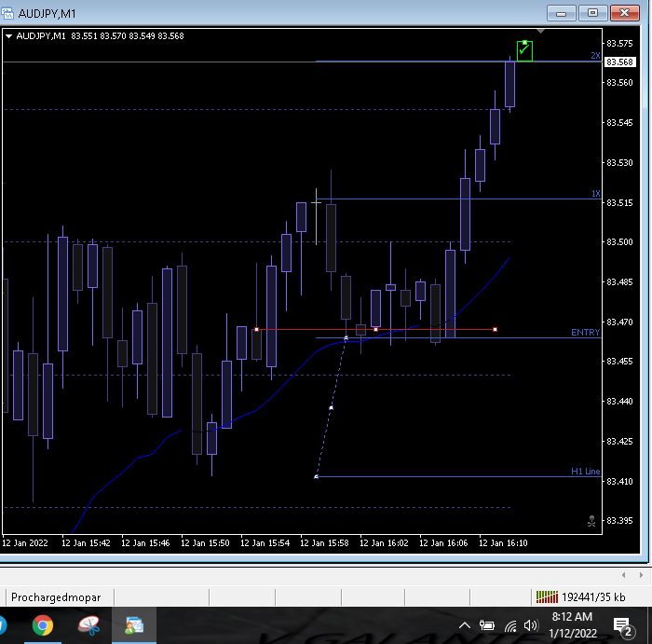Click the chart shift triangle marker at the top

pos(540,31)
